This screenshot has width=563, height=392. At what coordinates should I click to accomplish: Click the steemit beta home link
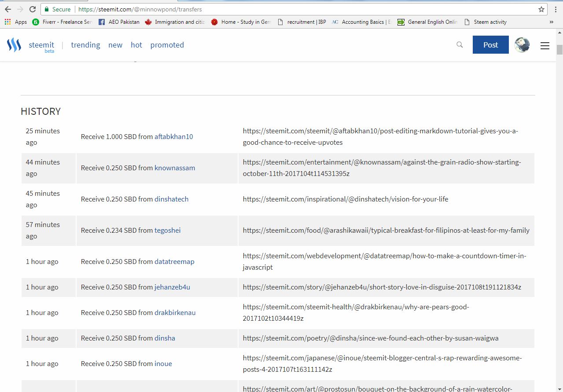click(41, 47)
